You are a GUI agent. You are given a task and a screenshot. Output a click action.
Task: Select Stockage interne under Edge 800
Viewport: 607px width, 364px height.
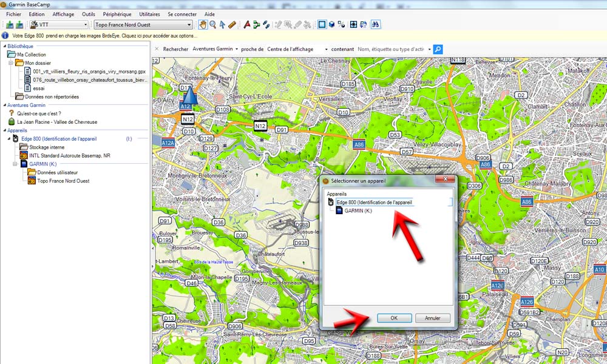(x=47, y=147)
